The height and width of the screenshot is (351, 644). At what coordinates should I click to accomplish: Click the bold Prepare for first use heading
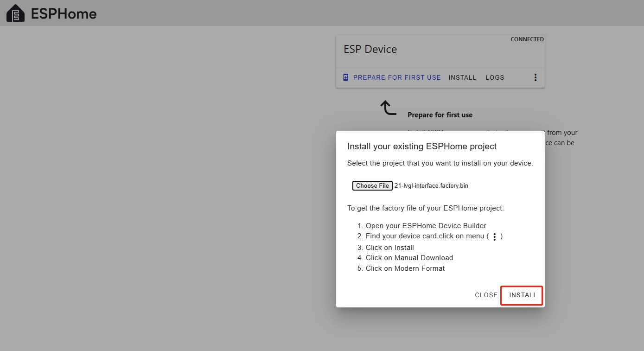(x=440, y=115)
